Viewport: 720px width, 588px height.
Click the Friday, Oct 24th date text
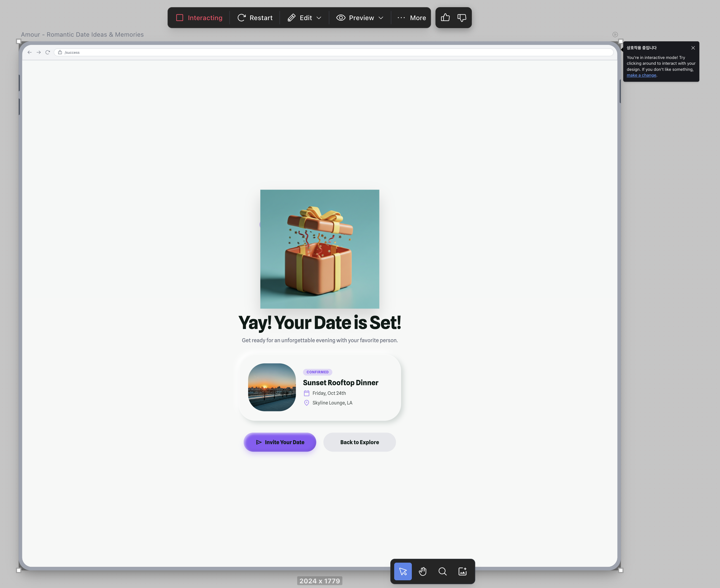click(329, 393)
